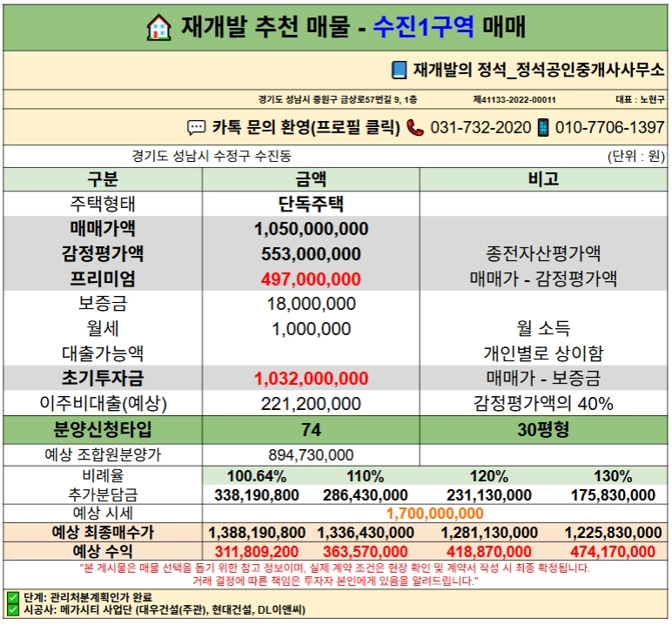Click the blue book icon beside office name
The image size is (672, 625).
[399, 70]
